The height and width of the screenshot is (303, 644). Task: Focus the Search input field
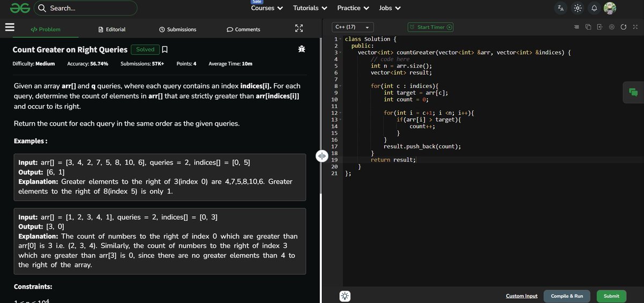click(x=86, y=8)
